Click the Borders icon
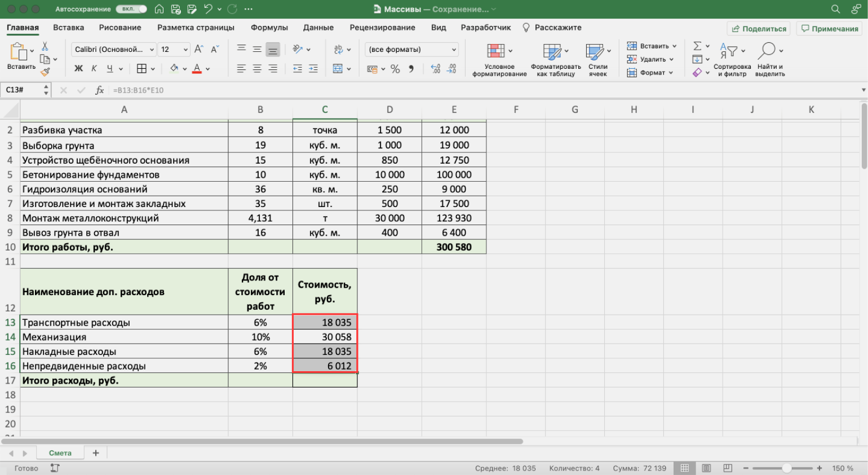 (x=141, y=68)
